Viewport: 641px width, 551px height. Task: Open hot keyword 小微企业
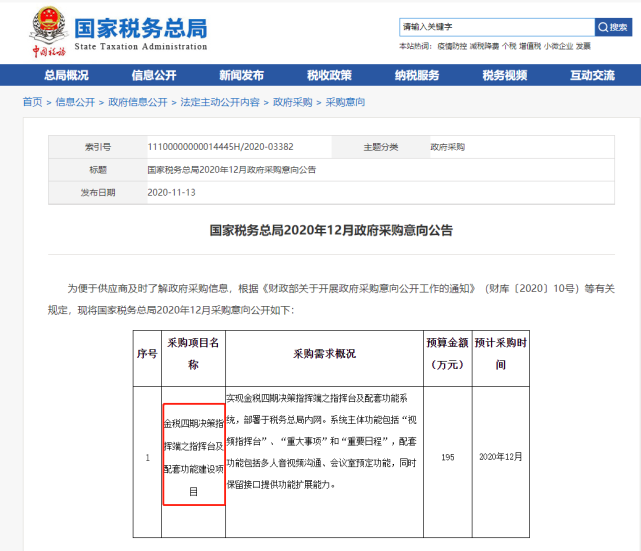pyautogui.click(x=558, y=46)
